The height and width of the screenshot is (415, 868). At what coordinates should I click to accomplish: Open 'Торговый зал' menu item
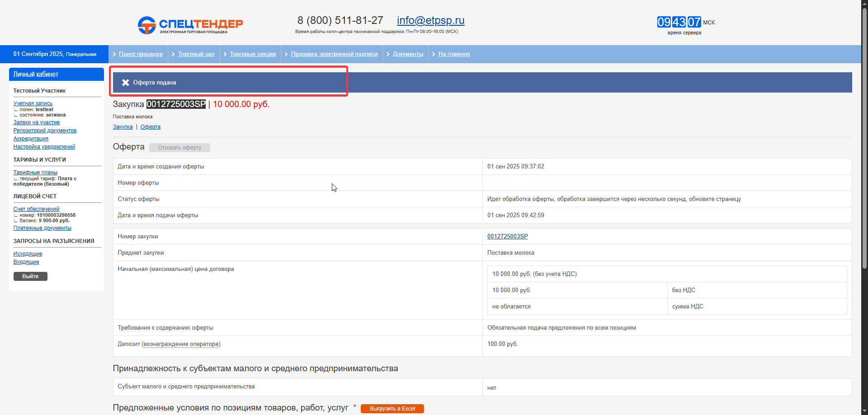click(x=196, y=54)
